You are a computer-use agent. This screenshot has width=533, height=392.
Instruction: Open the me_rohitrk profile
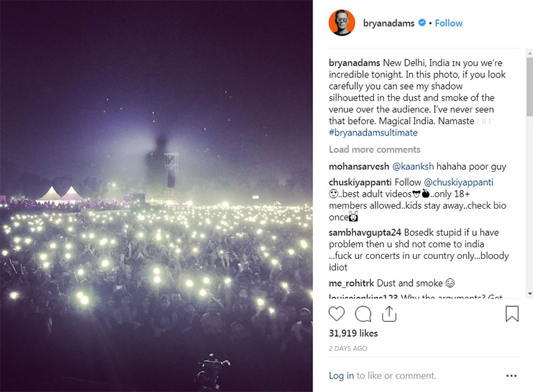(351, 283)
